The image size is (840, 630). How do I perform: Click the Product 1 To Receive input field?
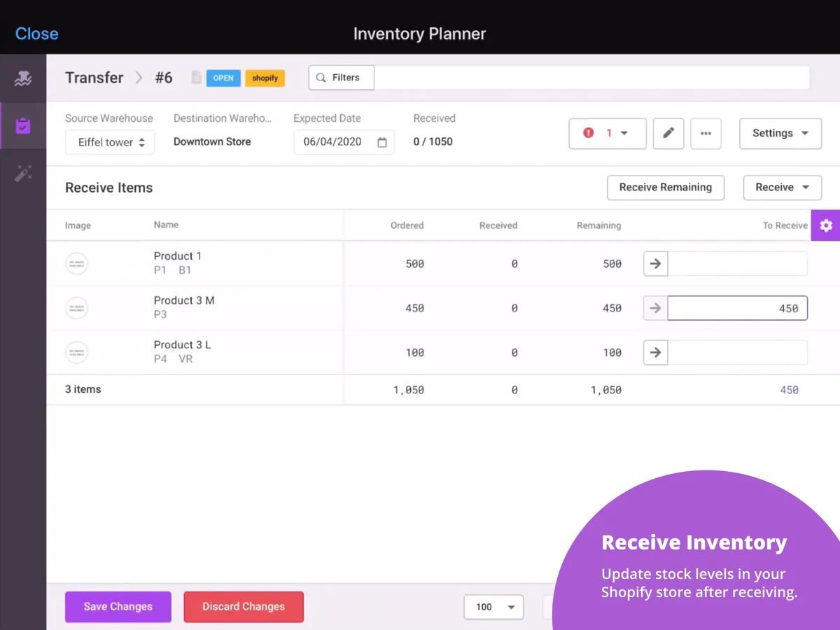[x=737, y=264]
